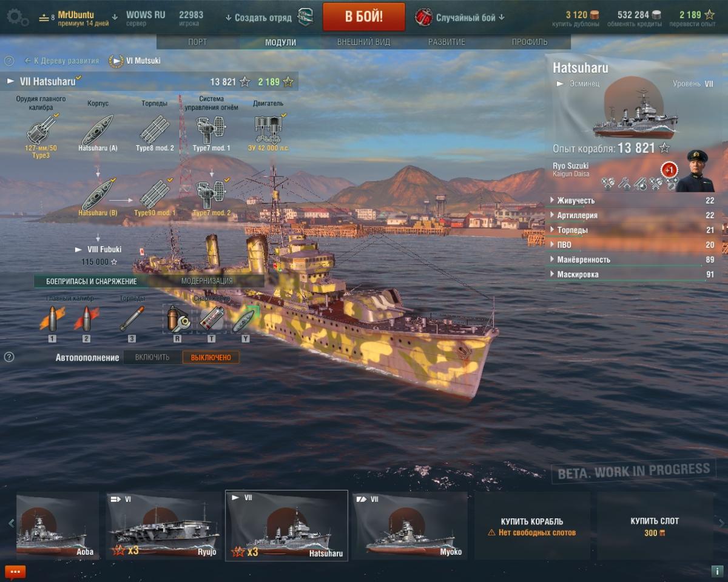Select the Hatsuharu (B) hull module
728x582 pixels.
click(98, 195)
